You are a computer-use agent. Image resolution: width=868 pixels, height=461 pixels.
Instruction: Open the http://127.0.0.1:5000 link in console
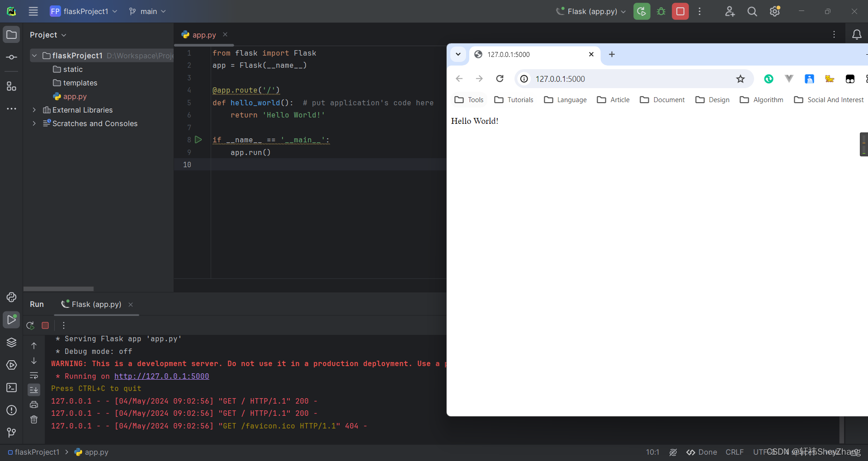161,376
